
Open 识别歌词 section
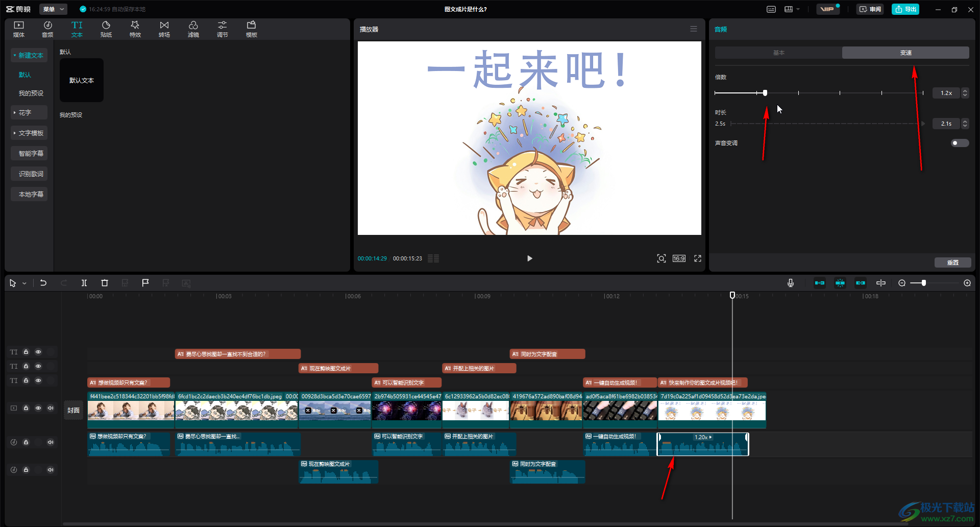29,174
